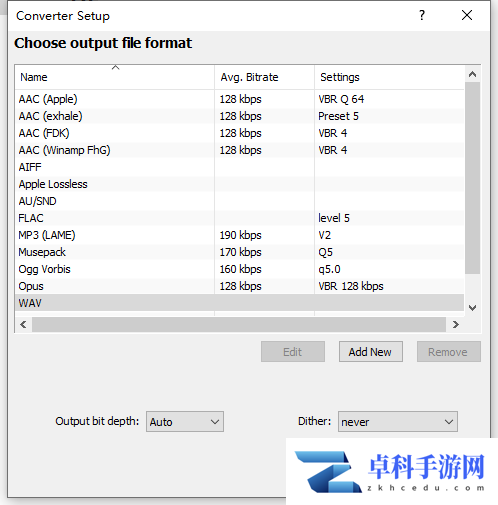Viewport: 498px width, 505px height.
Task: Open the Dither dropdown
Action: (x=398, y=422)
